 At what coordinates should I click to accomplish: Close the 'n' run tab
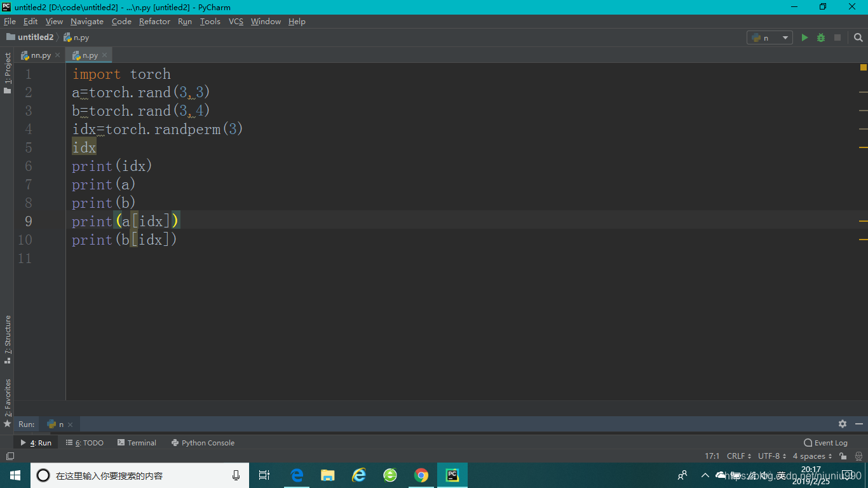click(71, 424)
